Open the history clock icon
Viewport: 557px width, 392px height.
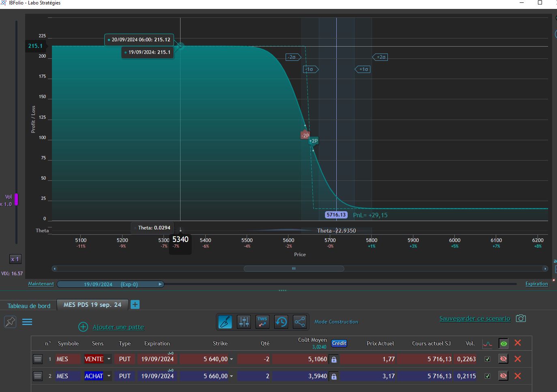pos(281,322)
